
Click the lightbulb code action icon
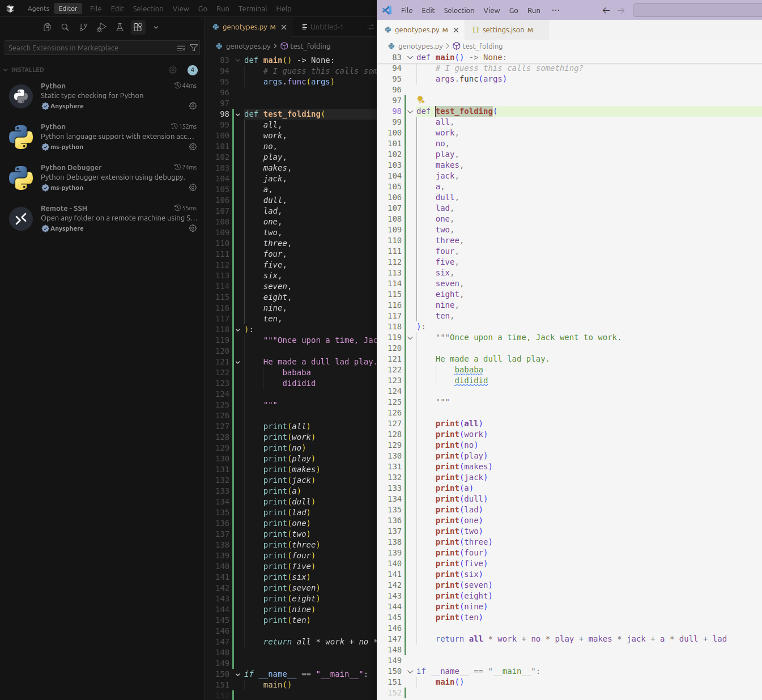pos(421,100)
